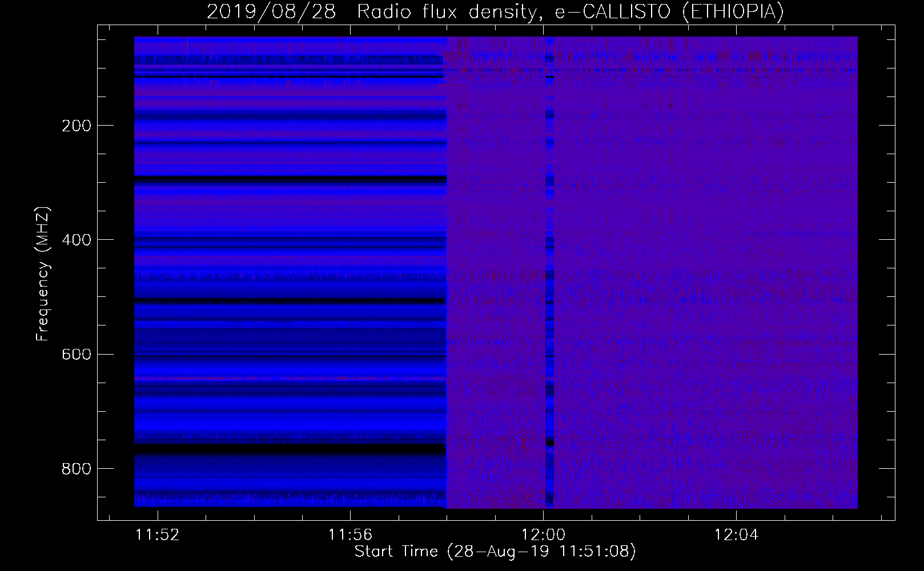Click the 800 frequency tick label

(x=76, y=469)
